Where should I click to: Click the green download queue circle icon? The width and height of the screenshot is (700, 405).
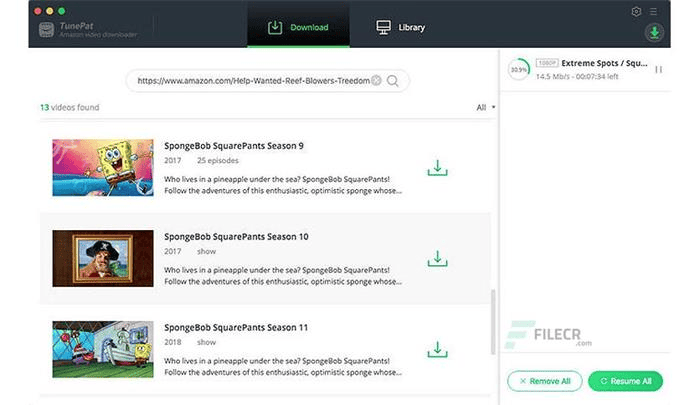point(654,33)
